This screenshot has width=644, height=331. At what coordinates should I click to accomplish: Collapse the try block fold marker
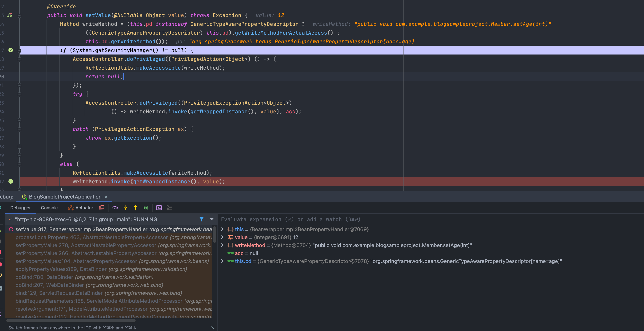click(x=19, y=94)
